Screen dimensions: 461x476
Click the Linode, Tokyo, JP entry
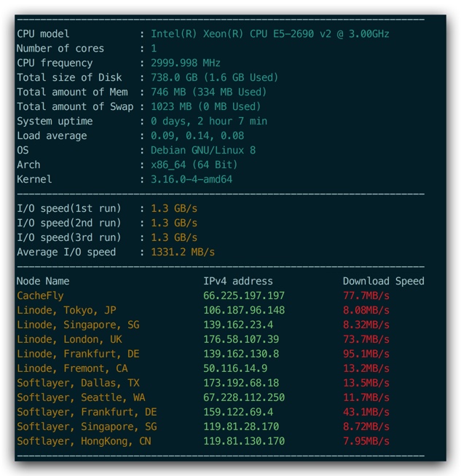pyautogui.click(x=66, y=310)
